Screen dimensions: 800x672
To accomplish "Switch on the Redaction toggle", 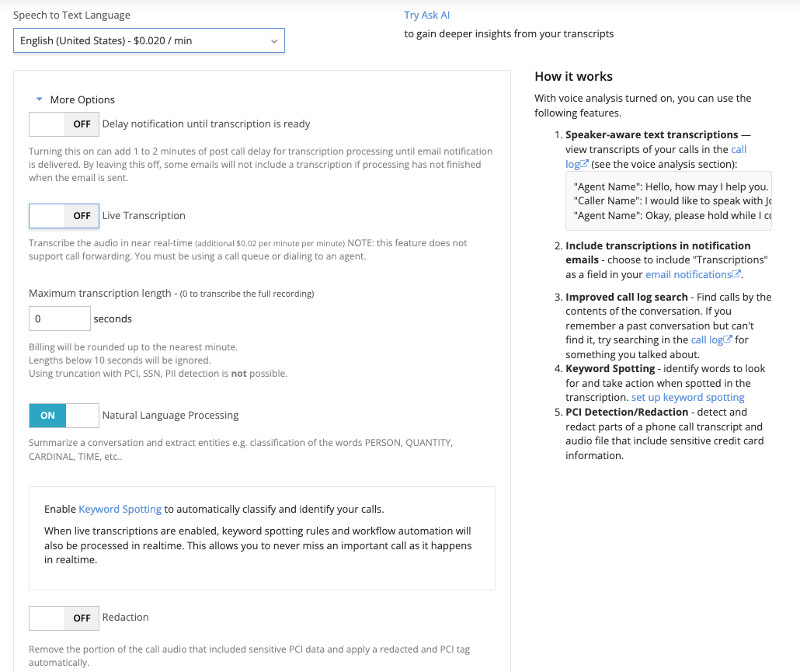I will (64, 618).
